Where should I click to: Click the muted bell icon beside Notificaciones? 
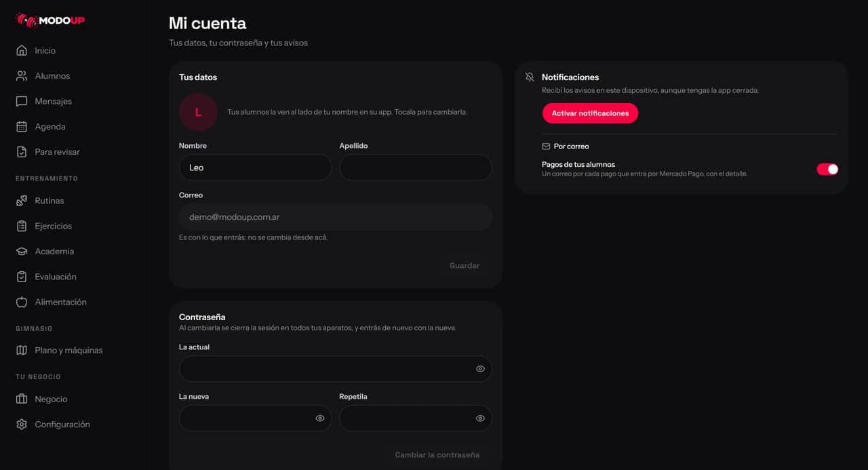pyautogui.click(x=530, y=77)
